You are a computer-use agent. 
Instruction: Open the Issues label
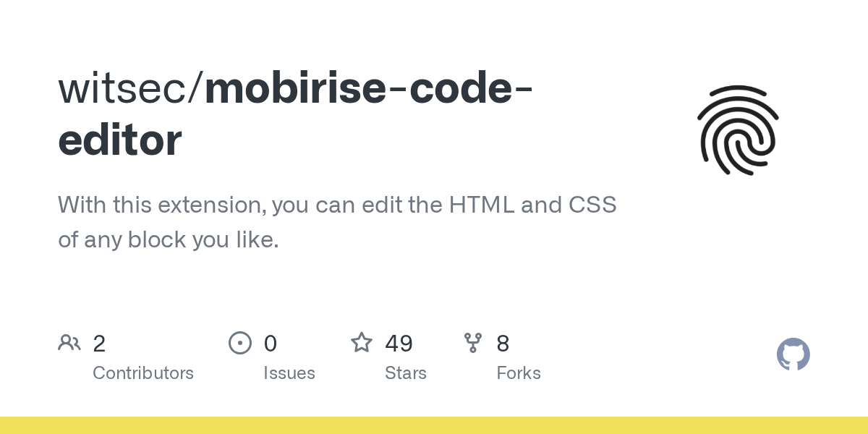289,373
